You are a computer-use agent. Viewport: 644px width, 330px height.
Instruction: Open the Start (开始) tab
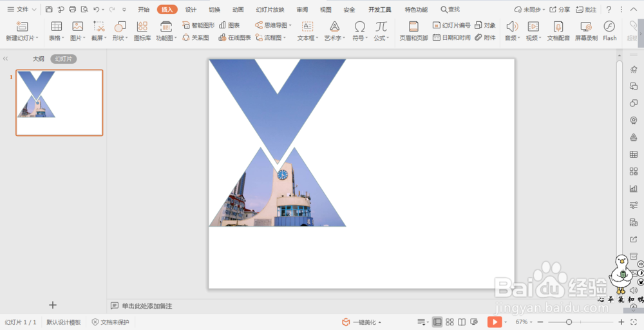[144, 10]
